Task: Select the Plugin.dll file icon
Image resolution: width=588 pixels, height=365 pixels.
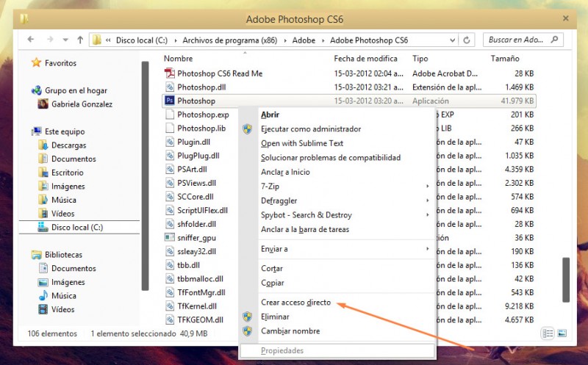Action: [170, 142]
